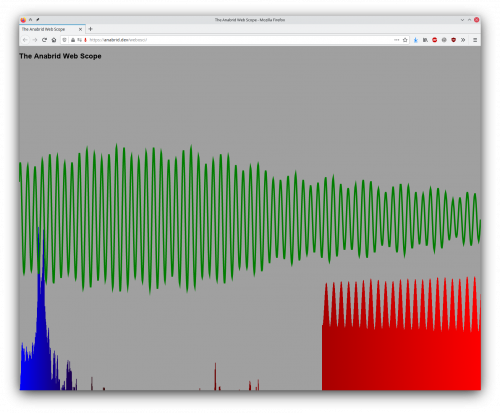500x413 pixels.
Task: Show the tracking protection shield info
Action: (x=65, y=40)
